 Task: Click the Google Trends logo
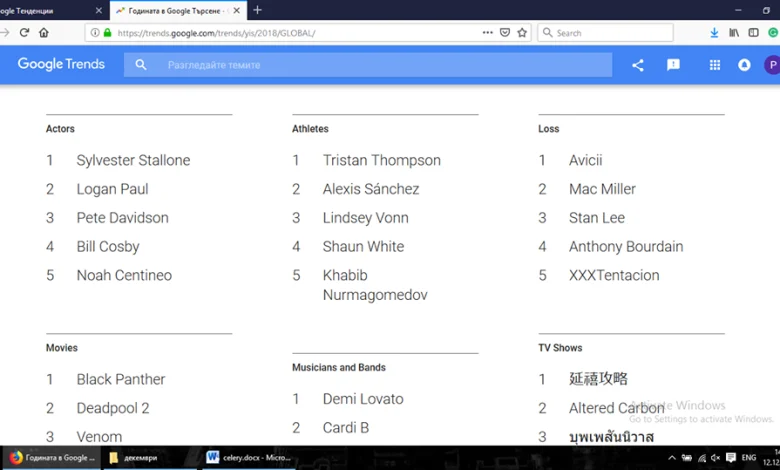pyautogui.click(x=61, y=64)
